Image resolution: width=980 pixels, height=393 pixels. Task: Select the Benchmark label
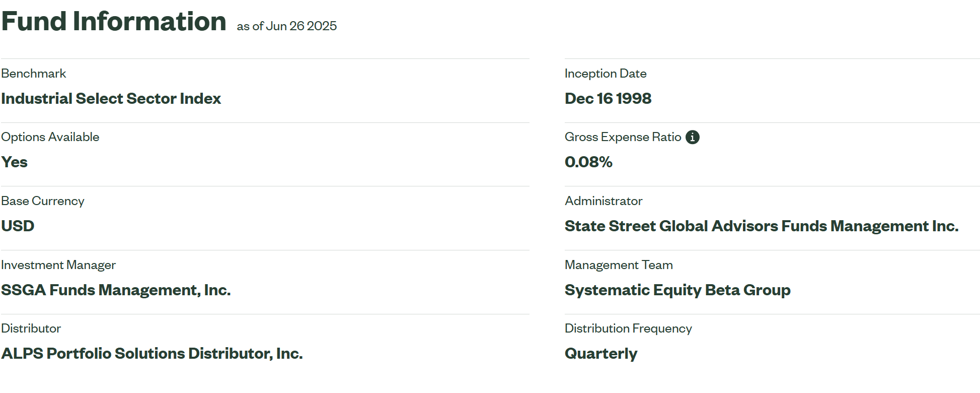34,74
